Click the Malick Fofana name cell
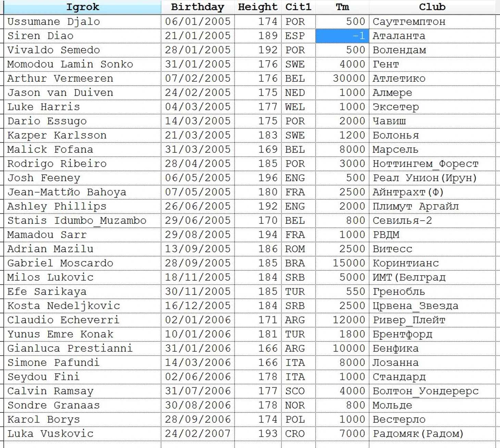500x448 pixels. [82, 150]
